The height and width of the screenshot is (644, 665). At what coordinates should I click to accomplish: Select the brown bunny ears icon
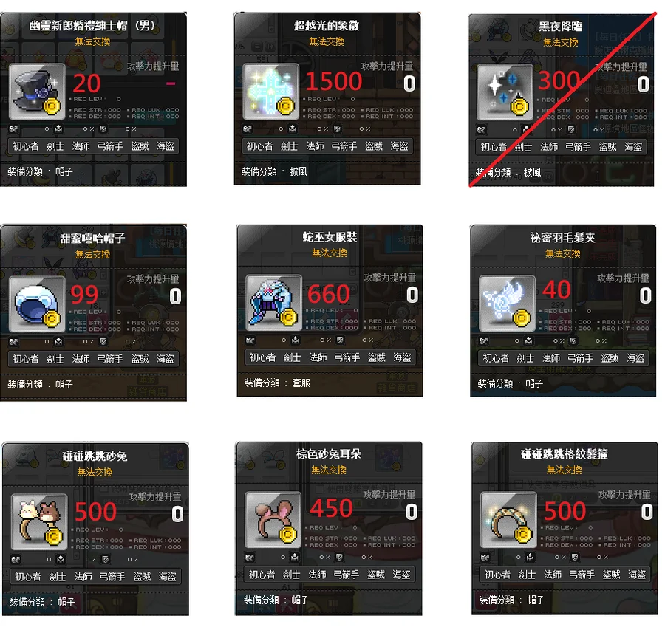pyautogui.click(x=273, y=520)
